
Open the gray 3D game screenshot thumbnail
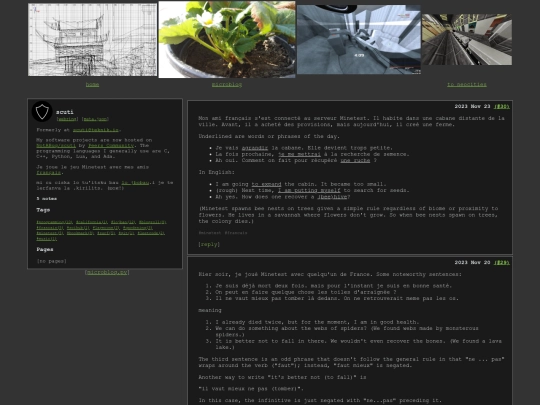point(359,40)
